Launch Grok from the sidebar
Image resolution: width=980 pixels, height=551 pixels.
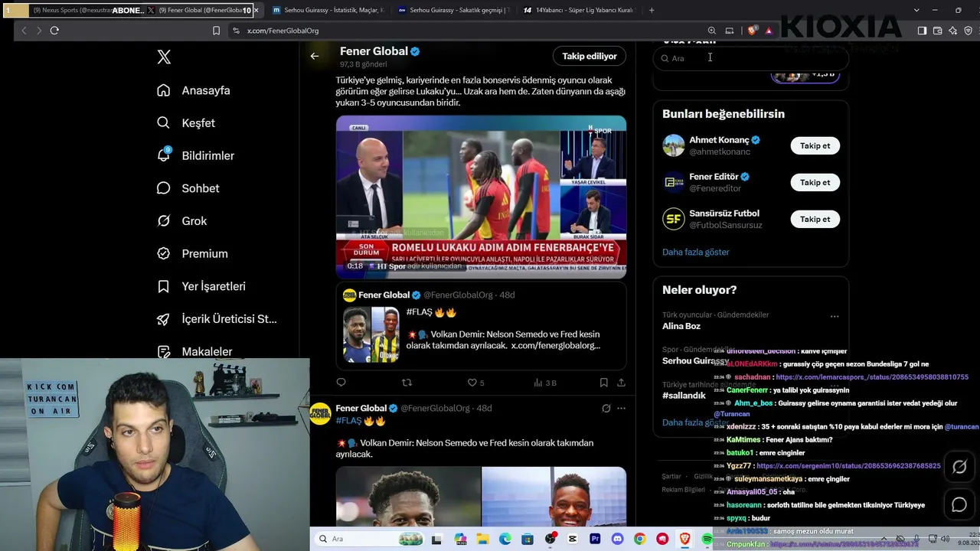click(181, 221)
